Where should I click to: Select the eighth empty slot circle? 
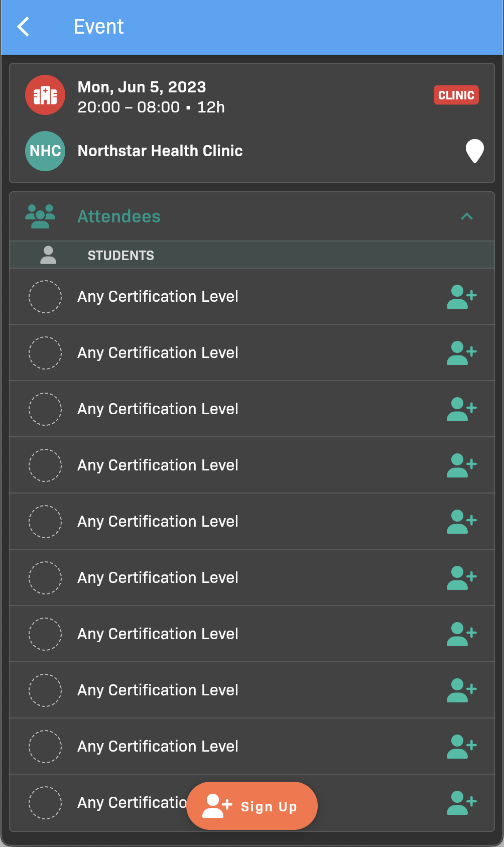(x=45, y=690)
